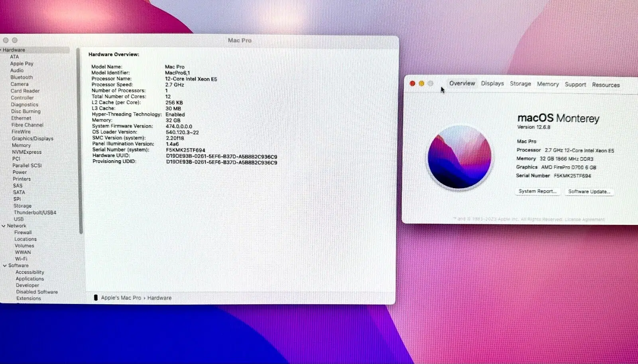Open the Displays tab in About This Mac
Viewport: 638px width, 364px height.
click(492, 83)
